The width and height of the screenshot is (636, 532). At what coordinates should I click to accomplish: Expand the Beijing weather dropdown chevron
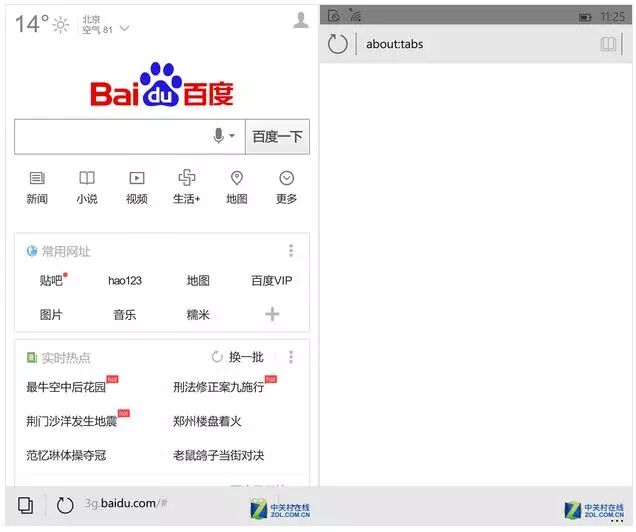tap(125, 28)
